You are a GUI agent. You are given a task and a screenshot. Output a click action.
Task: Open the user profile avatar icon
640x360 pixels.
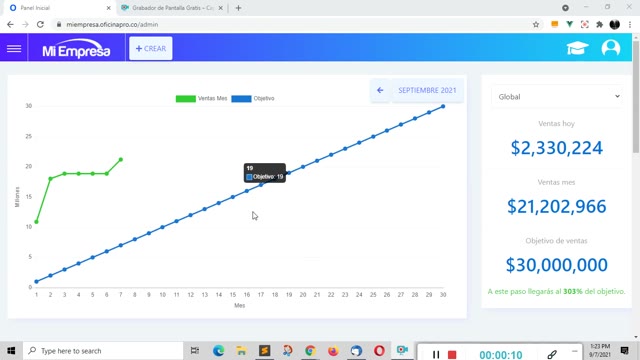611,48
